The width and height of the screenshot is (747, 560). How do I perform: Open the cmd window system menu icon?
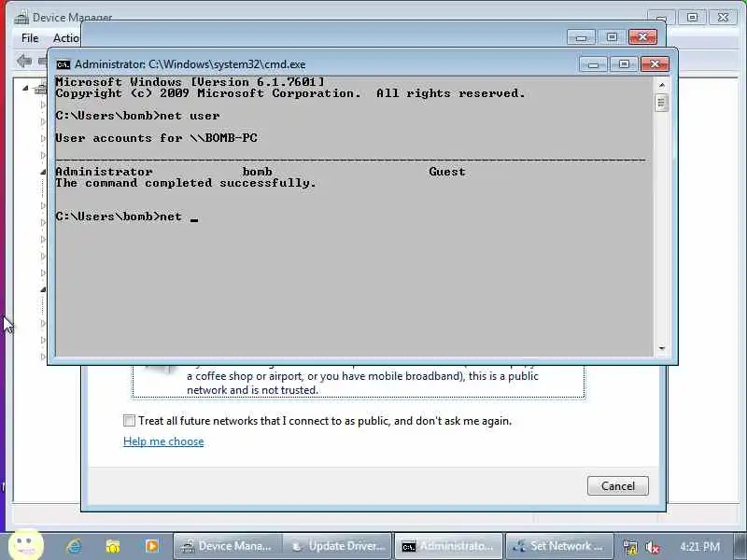pos(63,64)
